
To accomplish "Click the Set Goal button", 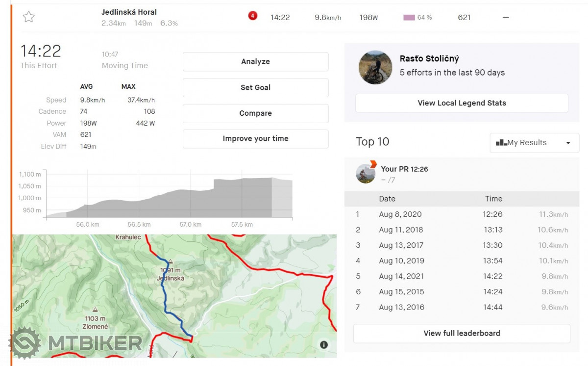I will pos(255,87).
